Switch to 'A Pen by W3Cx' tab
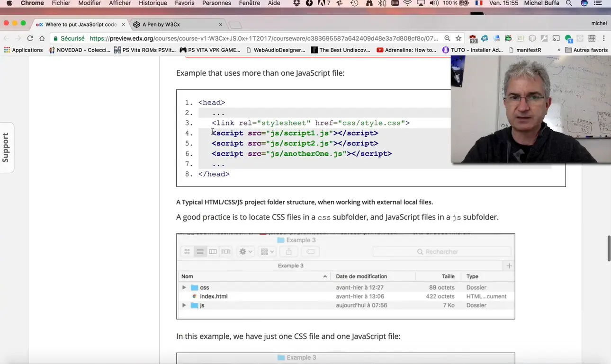 (178, 24)
